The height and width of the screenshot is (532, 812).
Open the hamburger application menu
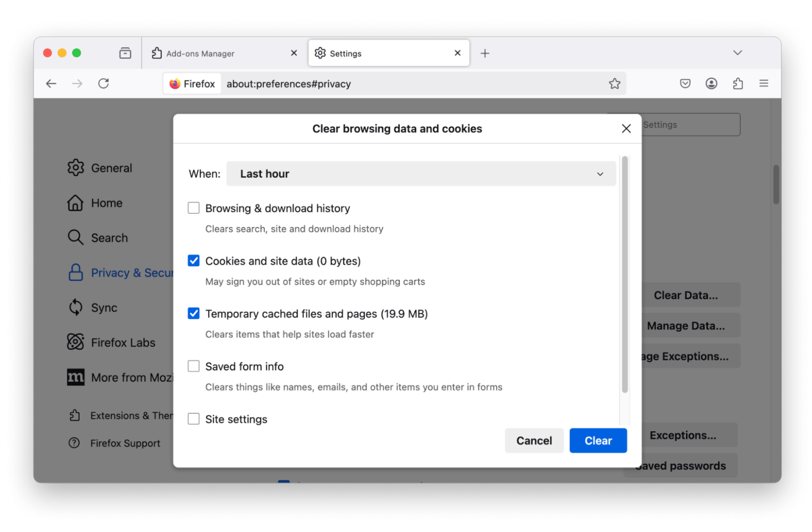coord(764,83)
